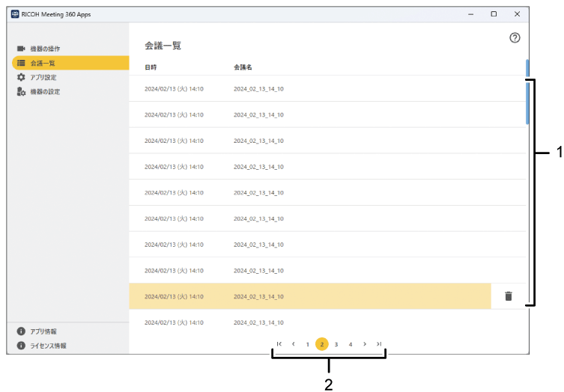Select page 4 in pagination

click(351, 344)
